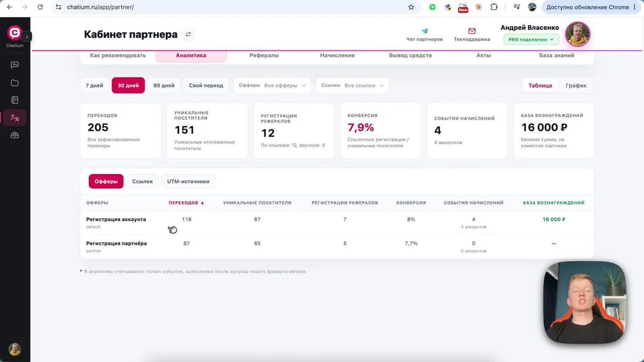Image resolution: width=644 pixels, height=362 pixels.
Task: Click the site info icon in address bar
Action: pyautogui.click(x=58, y=7)
